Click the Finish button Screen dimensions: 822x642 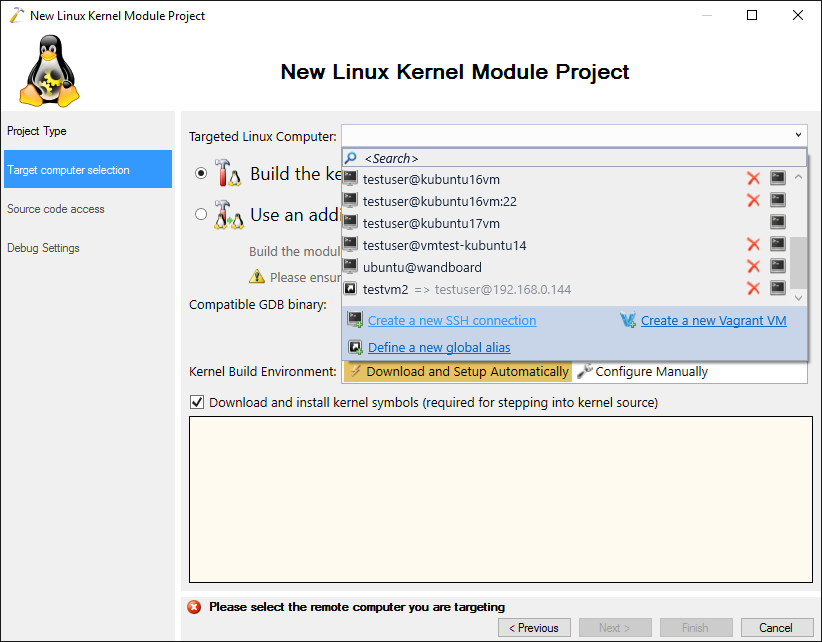[x=696, y=627]
